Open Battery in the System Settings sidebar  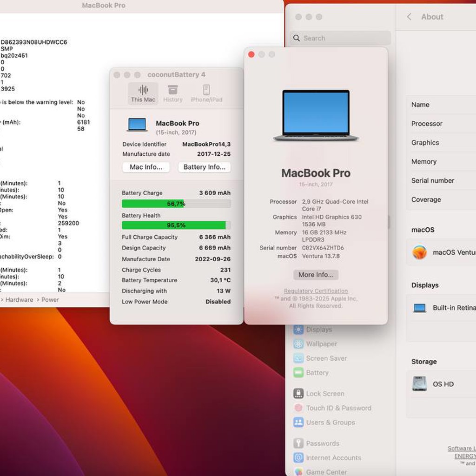tap(311, 372)
